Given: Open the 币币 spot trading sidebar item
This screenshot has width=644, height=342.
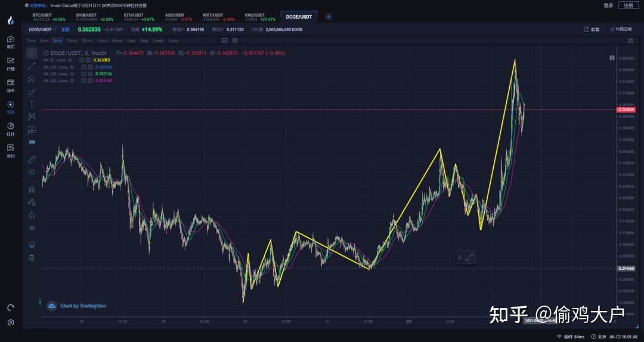Looking at the screenshot, I should (x=11, y=107).
